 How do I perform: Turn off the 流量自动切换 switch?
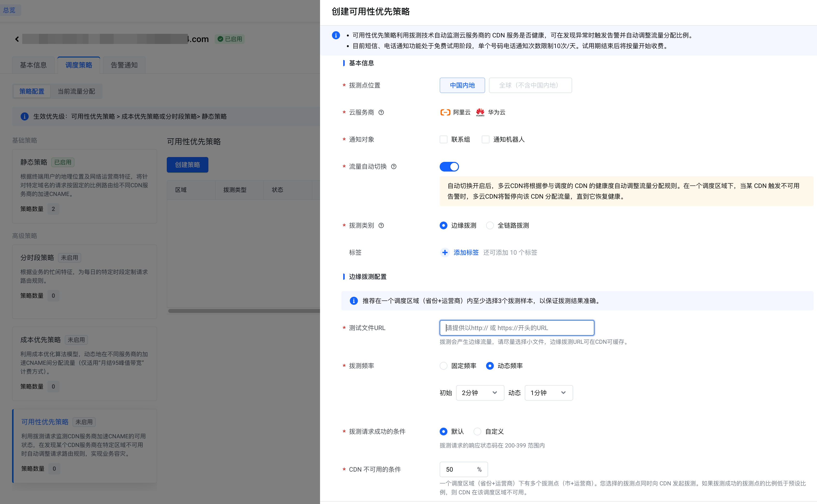pos(449,166)
